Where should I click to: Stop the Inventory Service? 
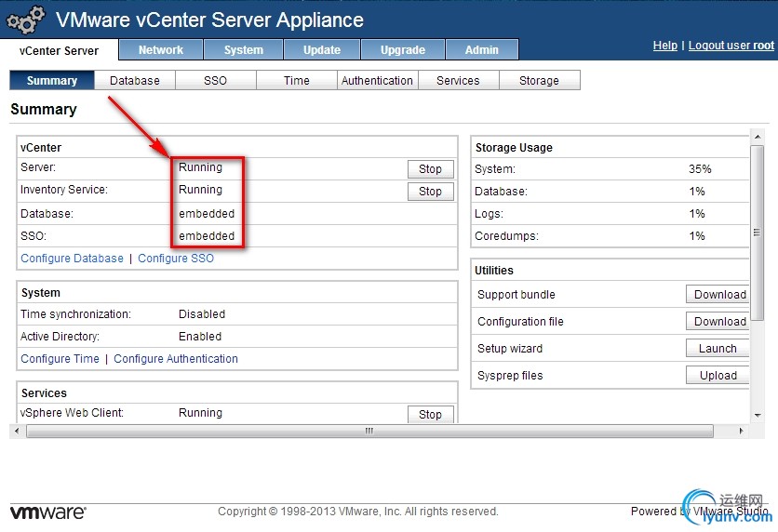click(430, 192)
